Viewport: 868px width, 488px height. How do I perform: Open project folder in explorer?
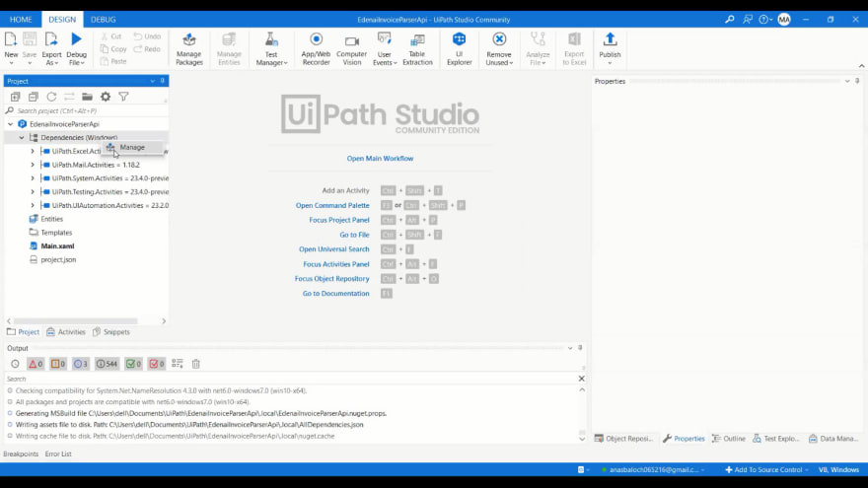pos(87,97)
